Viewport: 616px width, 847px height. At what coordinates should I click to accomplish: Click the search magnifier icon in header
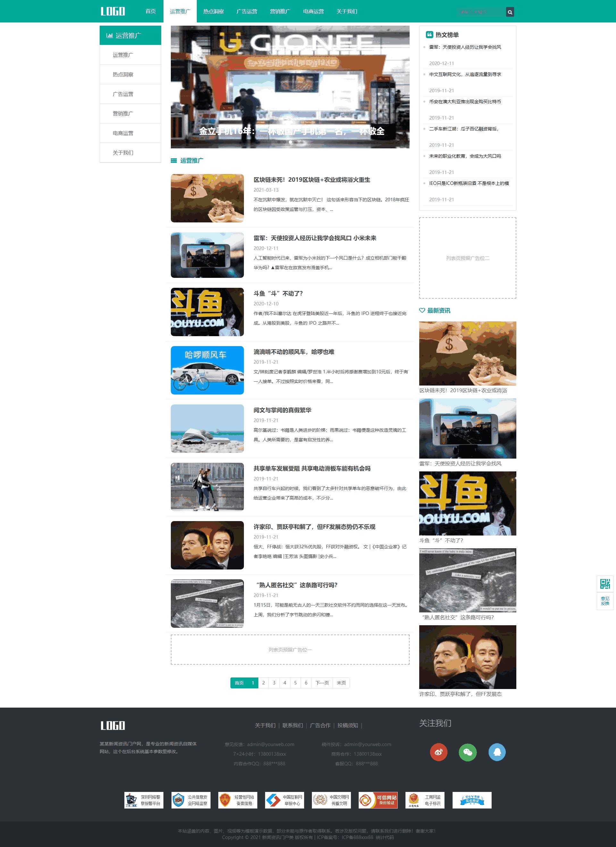pyautogui.click(x=510, y=12)
